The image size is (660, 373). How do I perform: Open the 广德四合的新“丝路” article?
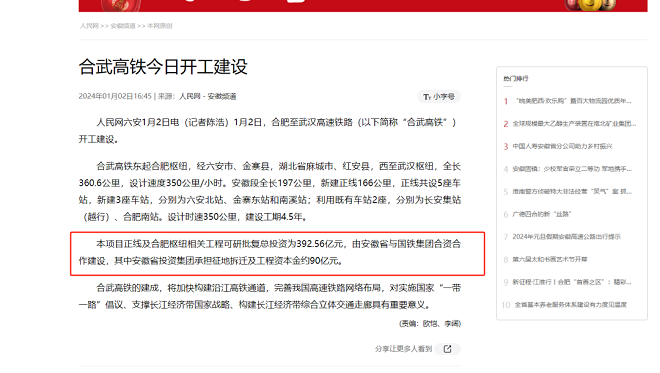542,214
